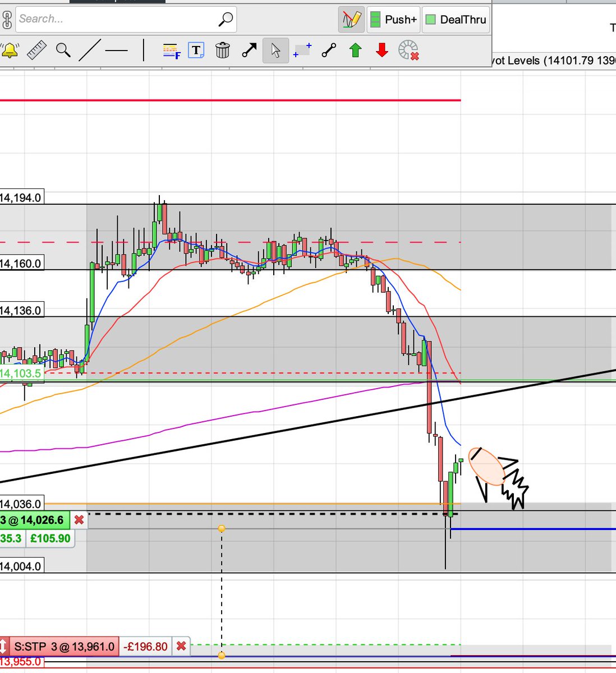The image size is (616, 673).
Task: Click the 14,103.5 green price label
Action: (x=21, y=374)
